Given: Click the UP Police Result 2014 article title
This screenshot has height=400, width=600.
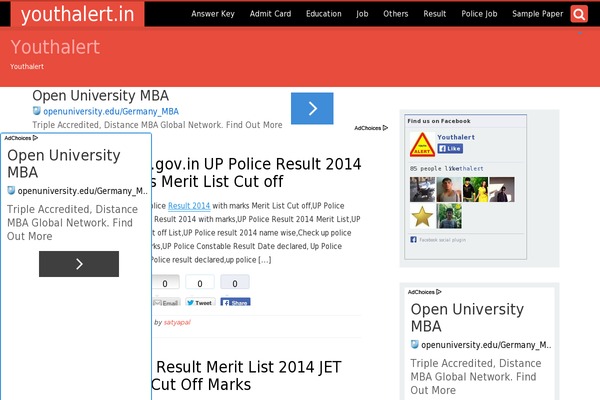Looking at the screenshot, I should click(255, 172).
